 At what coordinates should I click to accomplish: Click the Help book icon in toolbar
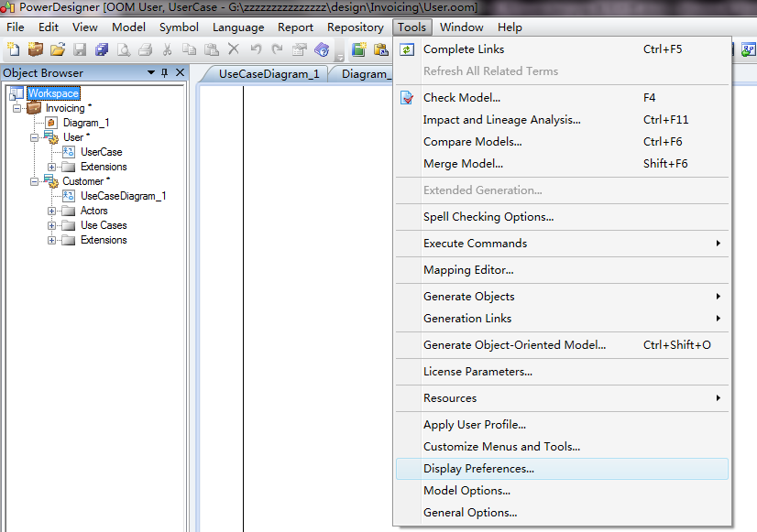coord(322,49)
